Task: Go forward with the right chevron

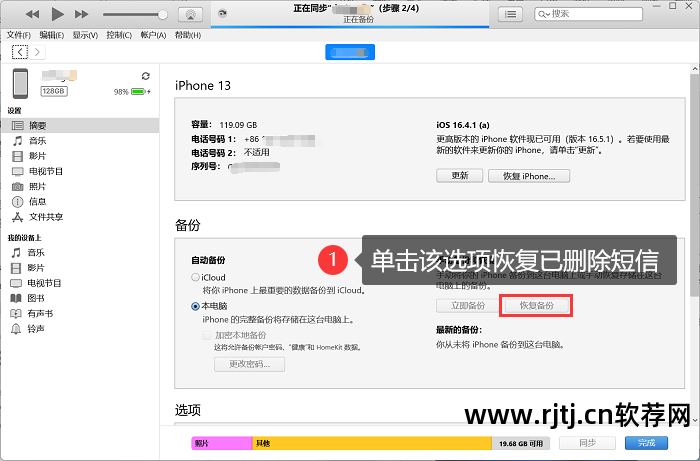Action: (x=38, y=52)
